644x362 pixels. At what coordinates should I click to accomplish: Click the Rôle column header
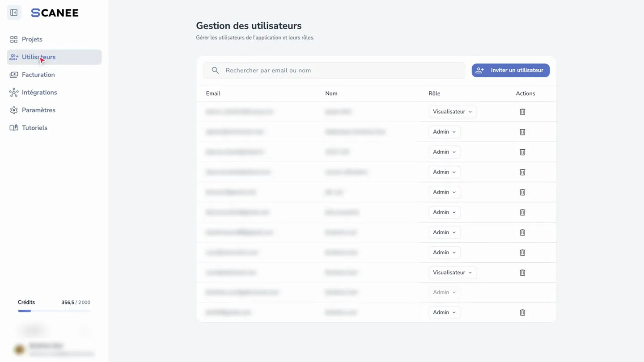[434, 93]
